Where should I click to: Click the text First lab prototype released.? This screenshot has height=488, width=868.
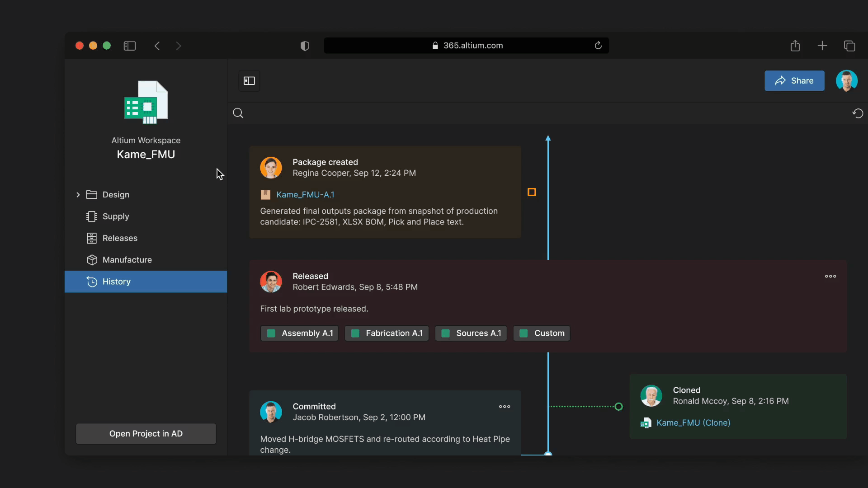point(314,309)
